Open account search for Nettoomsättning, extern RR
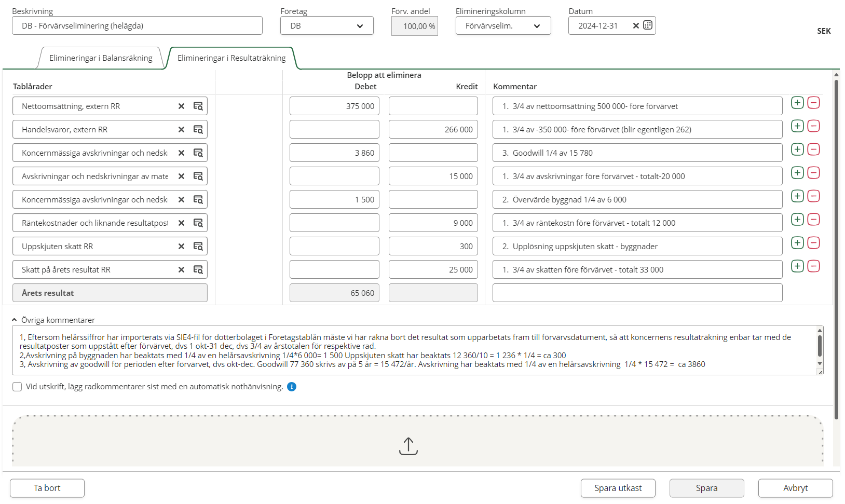This screenshot has width=845, height=504. coord(198,106)
